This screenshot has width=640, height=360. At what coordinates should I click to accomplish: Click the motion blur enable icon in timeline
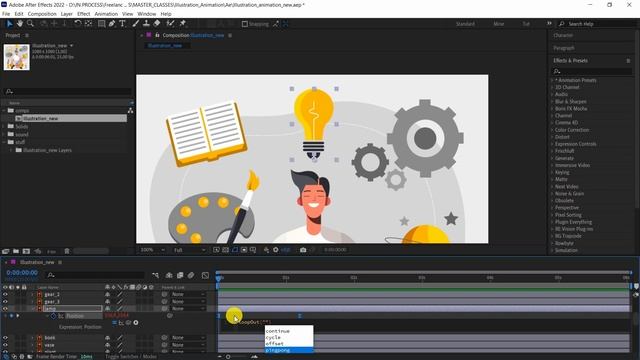[191, 276]
